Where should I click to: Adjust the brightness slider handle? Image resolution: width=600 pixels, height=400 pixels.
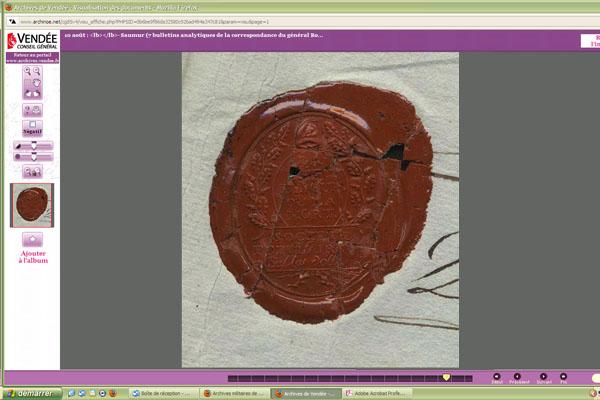coord(34,157)
